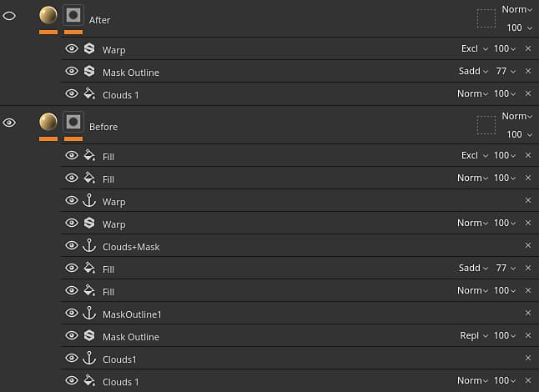Show the After layer using its eye icon
The width and height of the screenshot is (539, 392).
pos(10,16)
